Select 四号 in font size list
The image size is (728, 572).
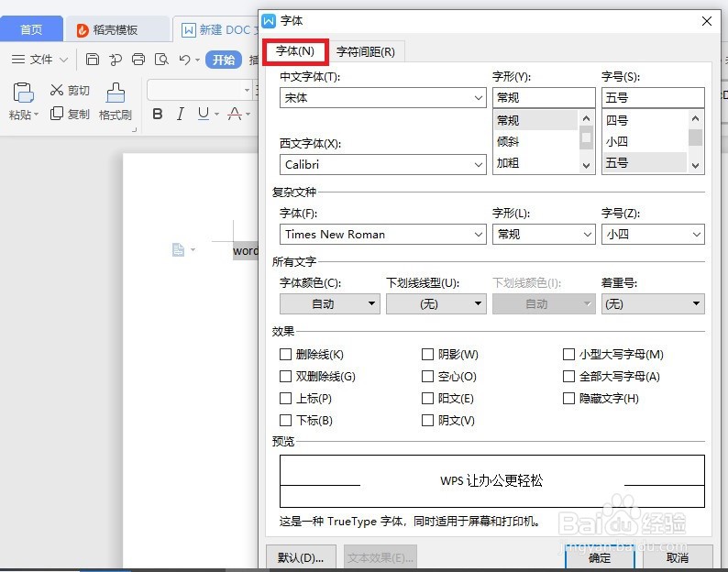pos(645,120)
